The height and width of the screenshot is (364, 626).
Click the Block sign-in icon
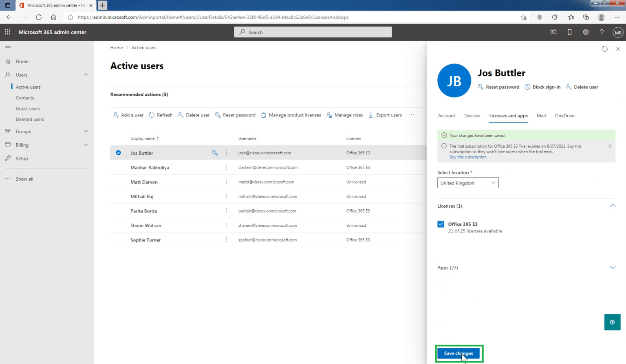[527, 87]
